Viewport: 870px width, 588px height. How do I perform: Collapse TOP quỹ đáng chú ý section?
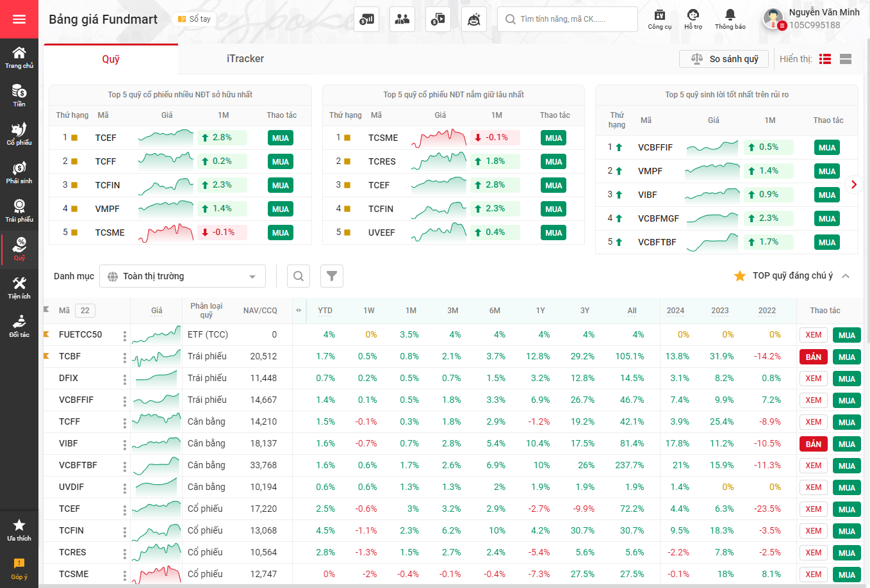click(846, 276)
